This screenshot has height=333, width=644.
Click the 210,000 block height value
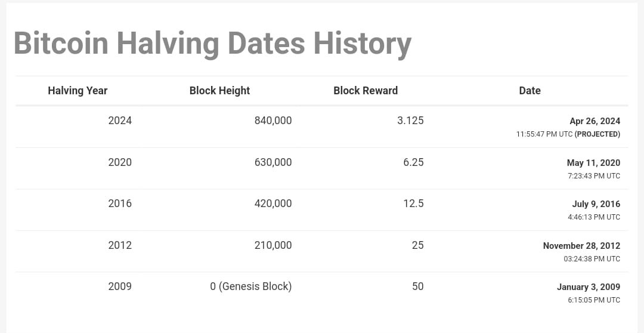point(273,245)
